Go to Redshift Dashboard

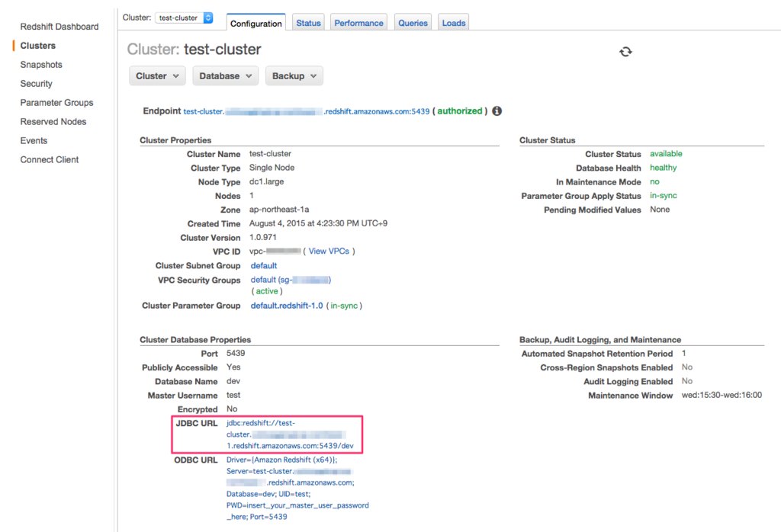coord(59,27)
